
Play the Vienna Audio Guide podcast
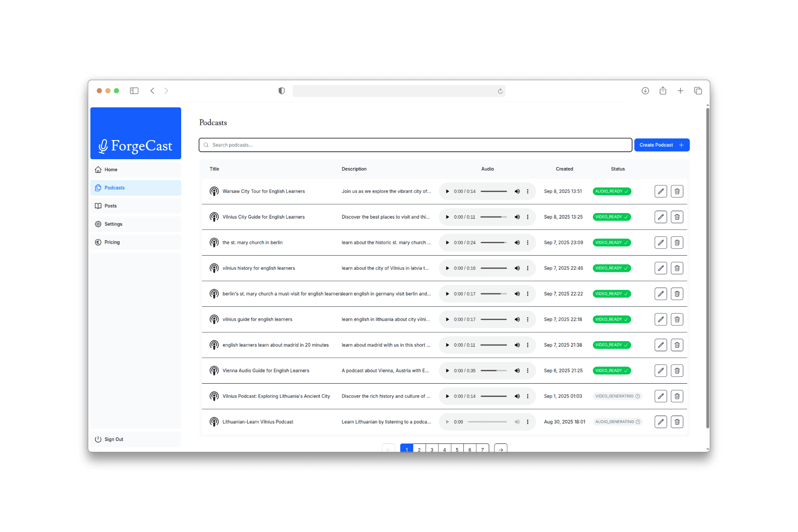(447, 370)
